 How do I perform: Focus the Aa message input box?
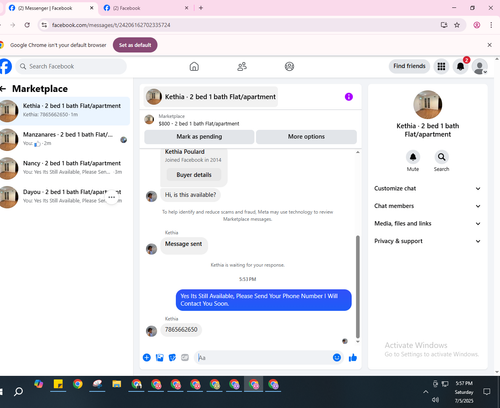click(x=263, y=358)
